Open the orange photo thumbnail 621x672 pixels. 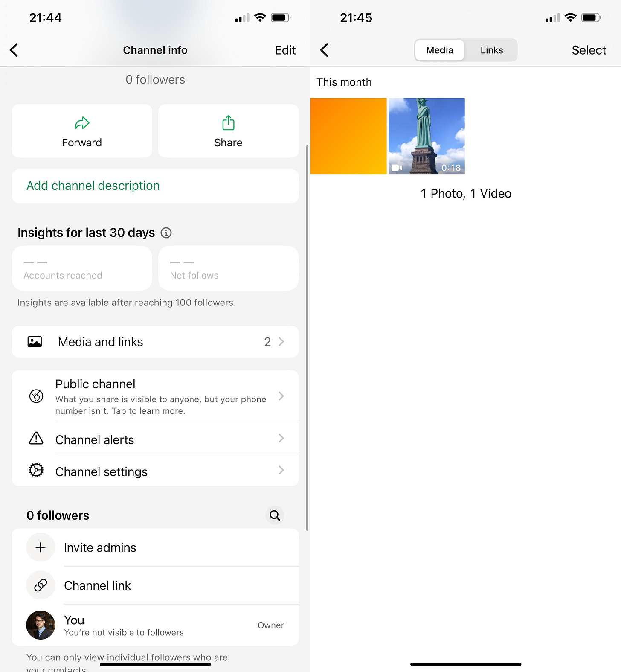tap(348, 136)
